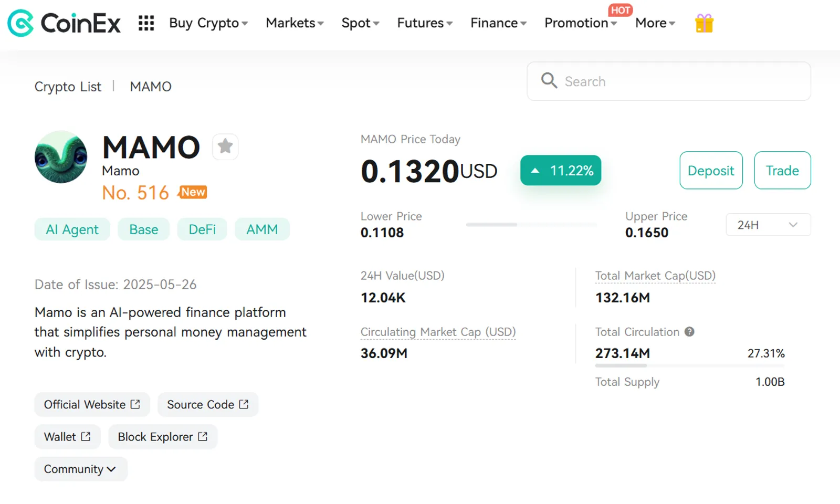Click inside the Search input field

tap(669, 81)
